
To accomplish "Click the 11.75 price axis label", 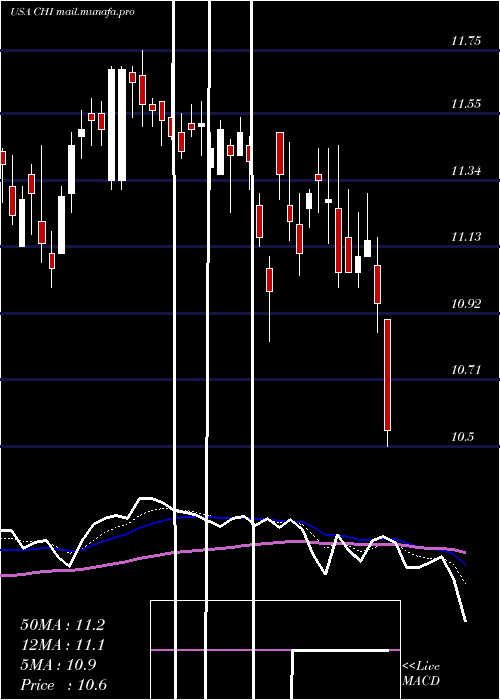I will pos(466,41).
